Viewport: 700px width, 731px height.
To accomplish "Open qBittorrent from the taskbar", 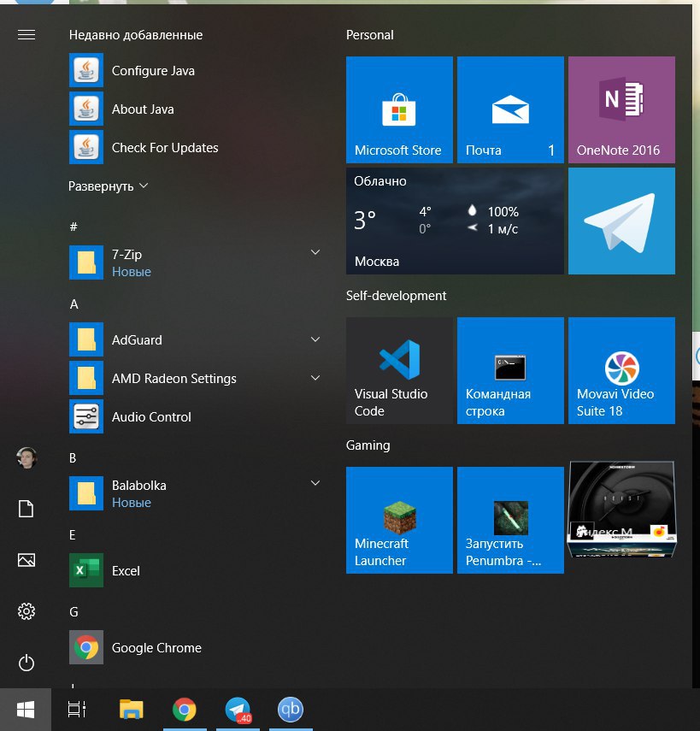I will click(x=291, y=710).
